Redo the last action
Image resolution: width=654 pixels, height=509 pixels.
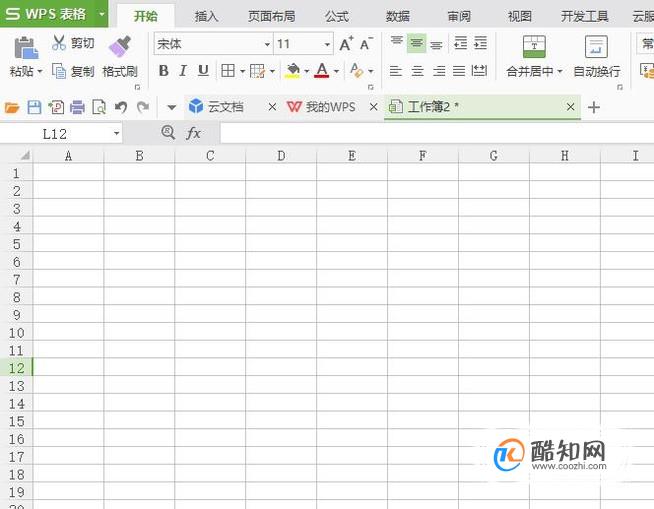pyautogui.click(x=143, y=107)
